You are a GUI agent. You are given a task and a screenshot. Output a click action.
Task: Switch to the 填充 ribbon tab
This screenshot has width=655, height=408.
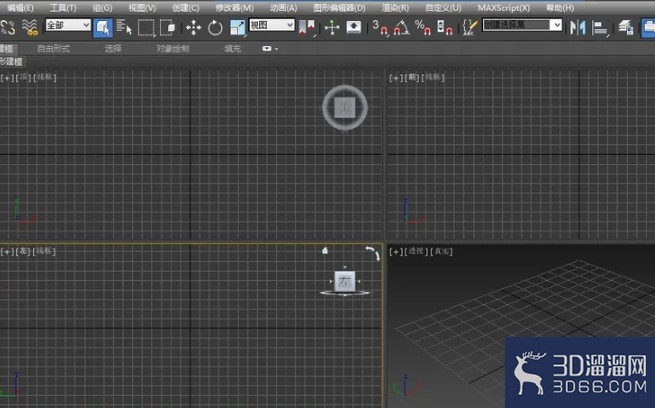232,48
